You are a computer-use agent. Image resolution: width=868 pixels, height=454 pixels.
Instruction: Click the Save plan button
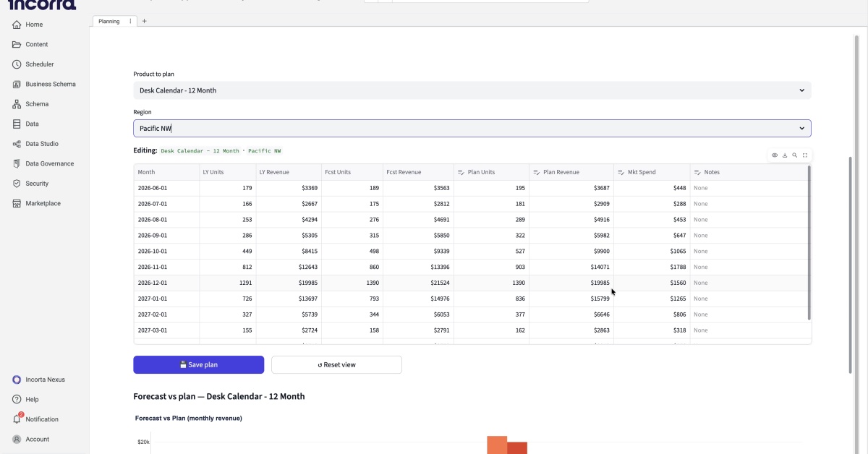198,365
